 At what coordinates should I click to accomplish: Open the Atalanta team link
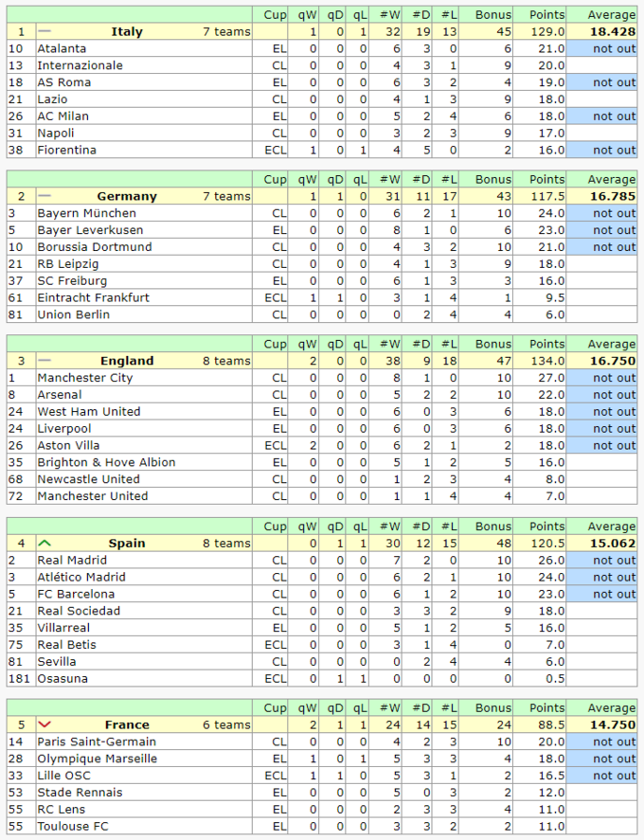tap(62, 48)
